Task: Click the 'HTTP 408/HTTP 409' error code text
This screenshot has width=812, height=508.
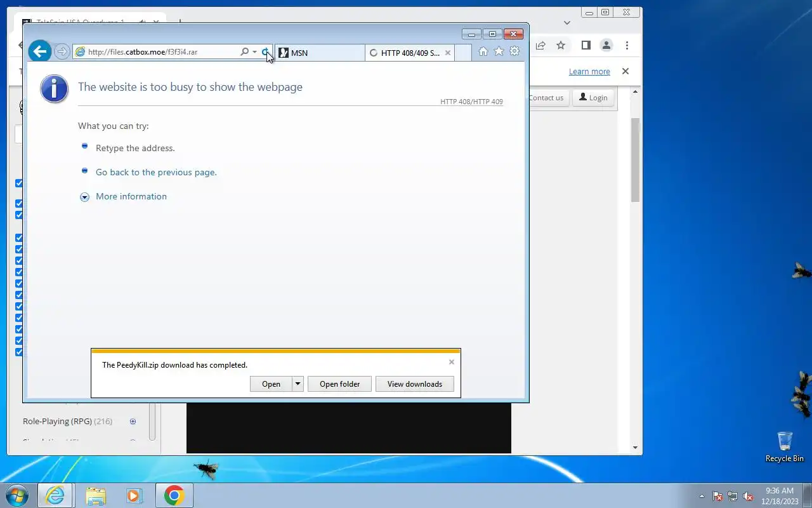Action: click(471, 102)
